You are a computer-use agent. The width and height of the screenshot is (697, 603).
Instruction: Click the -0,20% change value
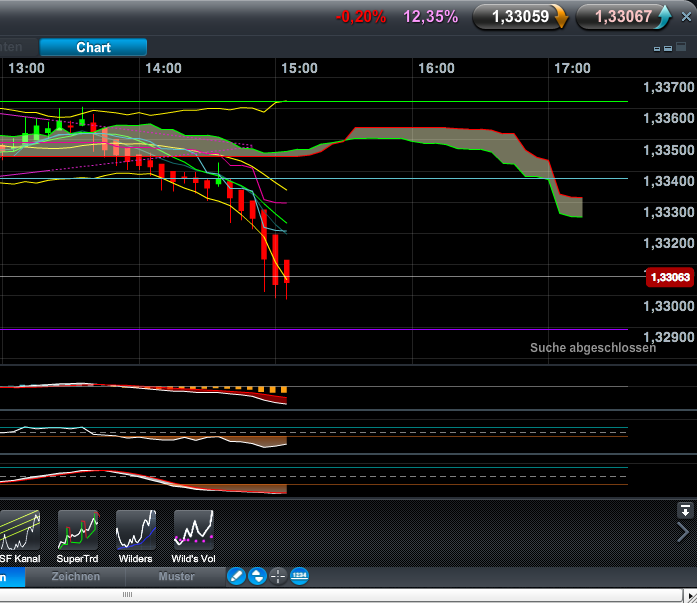361,17
